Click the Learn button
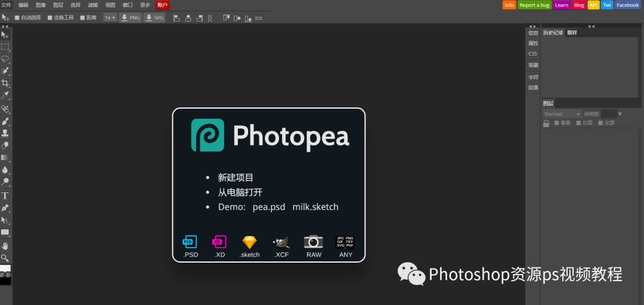The image size is (644, 305). (x=561, y=5)
